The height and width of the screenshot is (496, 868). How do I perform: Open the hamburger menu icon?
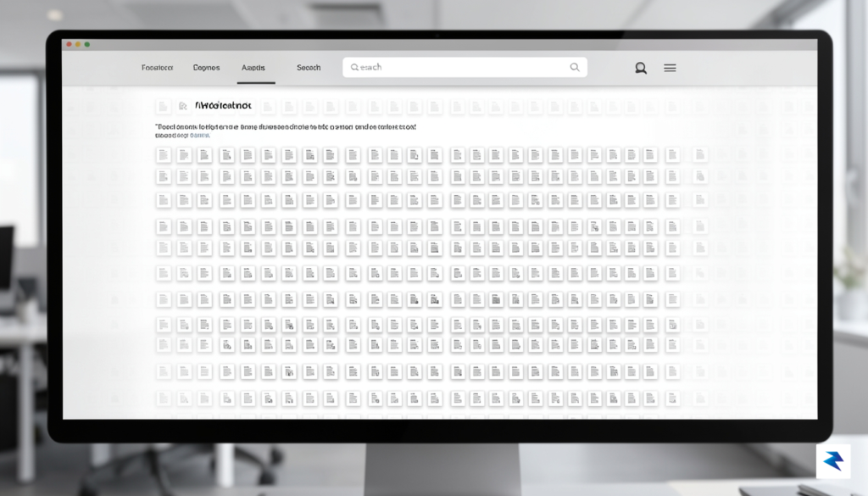[x=670, y=68]
